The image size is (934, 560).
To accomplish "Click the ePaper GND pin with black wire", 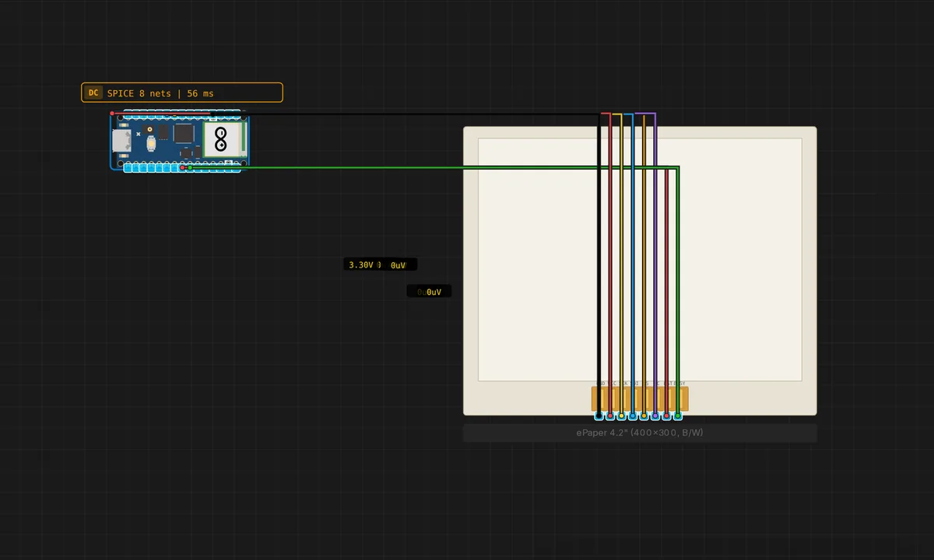I will click(x=599, y=416).
